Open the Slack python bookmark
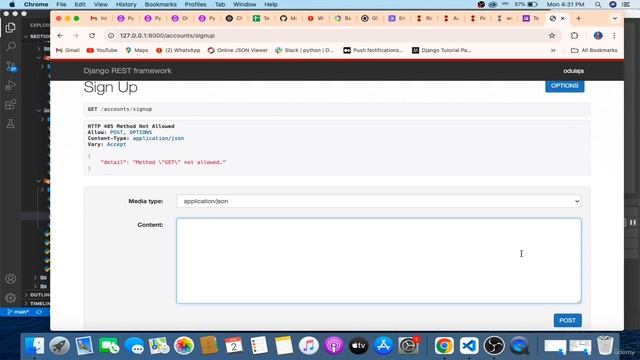640x360 pixels. tap(304, 50)
